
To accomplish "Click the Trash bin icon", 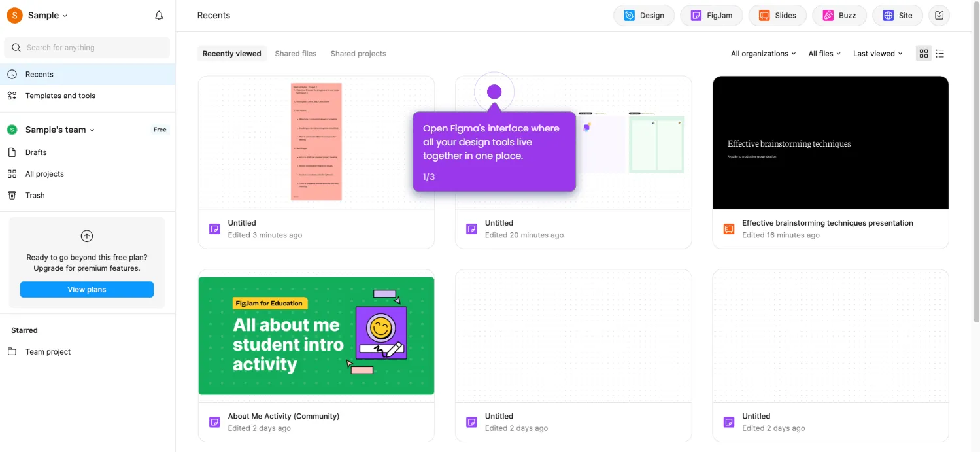I will (12, 195).
